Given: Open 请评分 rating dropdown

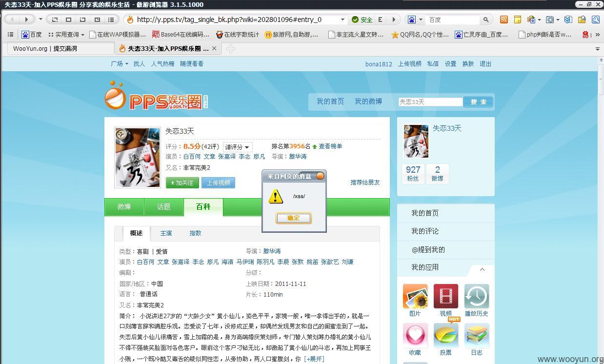Looking at the screenshot, I should 238,147.
